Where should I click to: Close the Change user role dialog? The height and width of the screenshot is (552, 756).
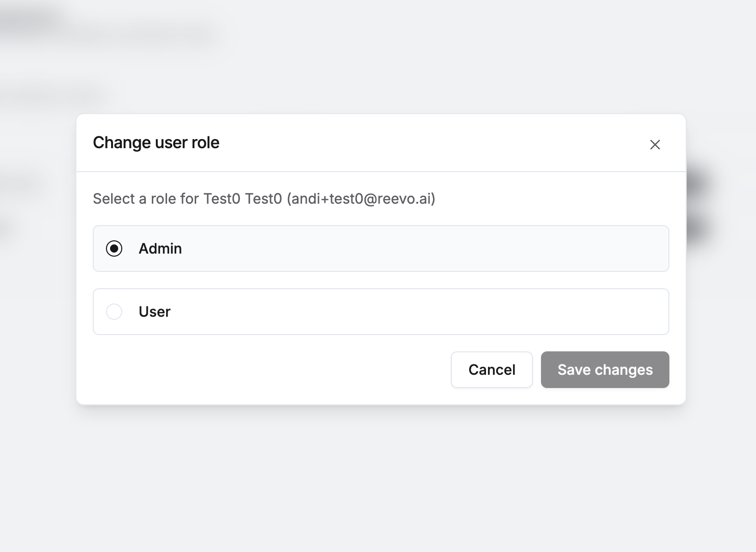[655, 145]
